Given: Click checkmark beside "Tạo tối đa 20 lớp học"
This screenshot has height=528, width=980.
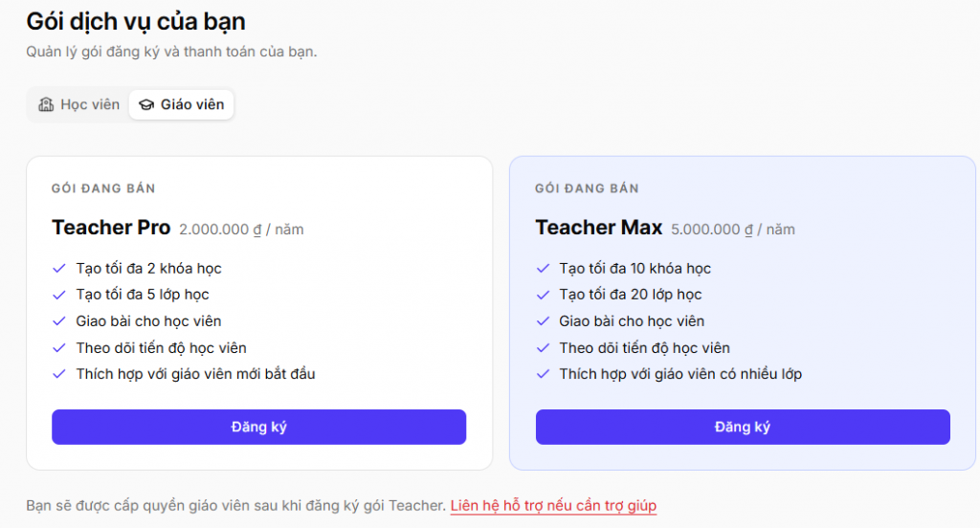Looking at the screenshot, I should [x=543, y=295].
